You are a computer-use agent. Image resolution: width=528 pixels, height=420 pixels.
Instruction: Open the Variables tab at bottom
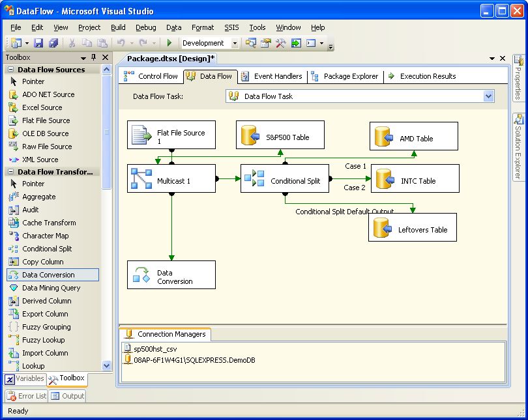tap(25, 378)
